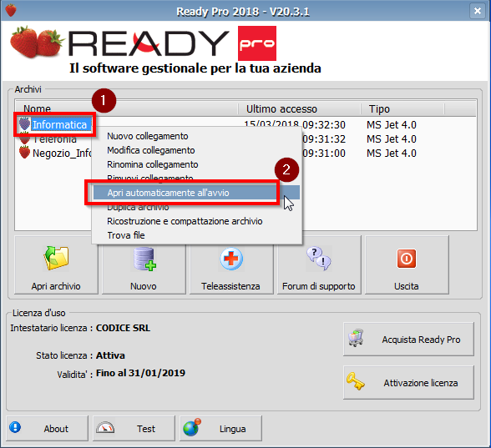Sort by the Nome column header
The width and height of the screenshot is (491, 448).
[127, 108]
